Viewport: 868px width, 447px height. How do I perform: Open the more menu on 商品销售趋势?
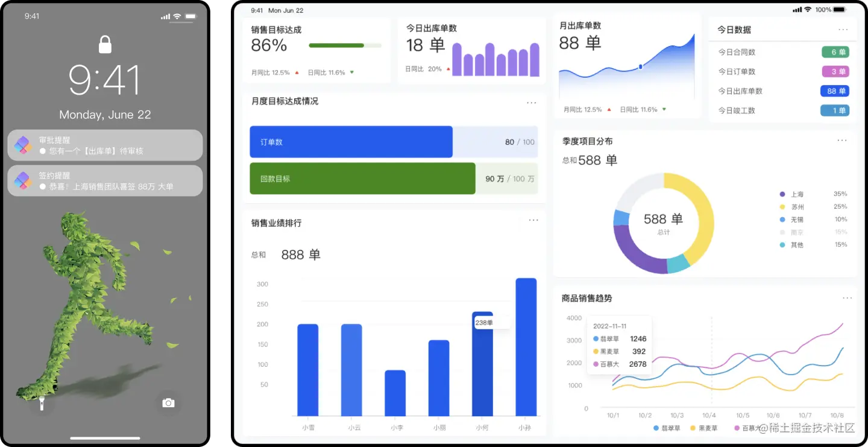point(848,298)
